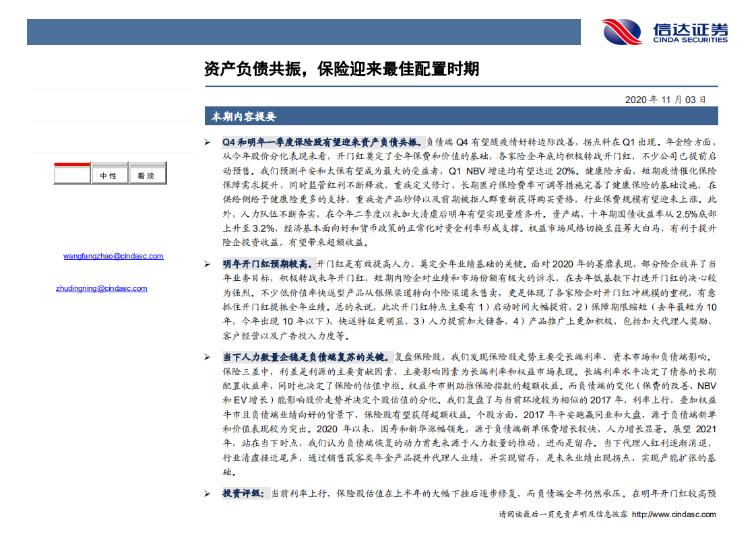Screen dimensions: 756x534
Task: Toggle the red-highlighted first rating box
Action: (72, 174)
